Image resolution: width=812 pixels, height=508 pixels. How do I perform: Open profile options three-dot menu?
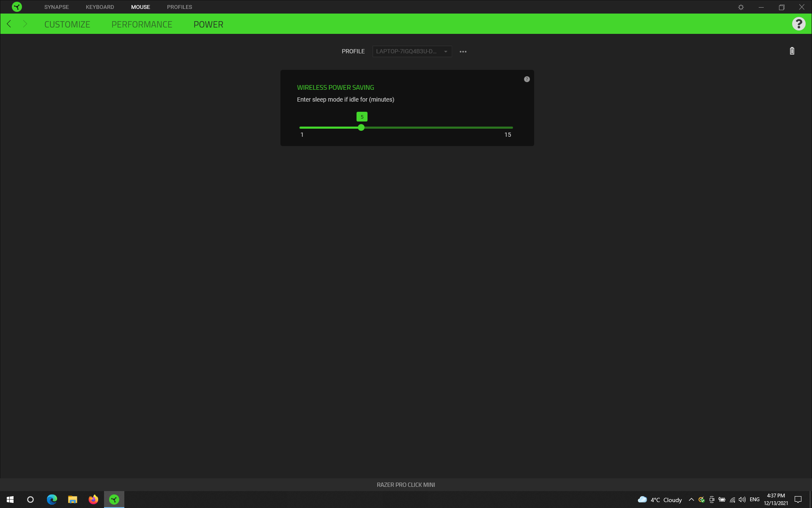463,52
